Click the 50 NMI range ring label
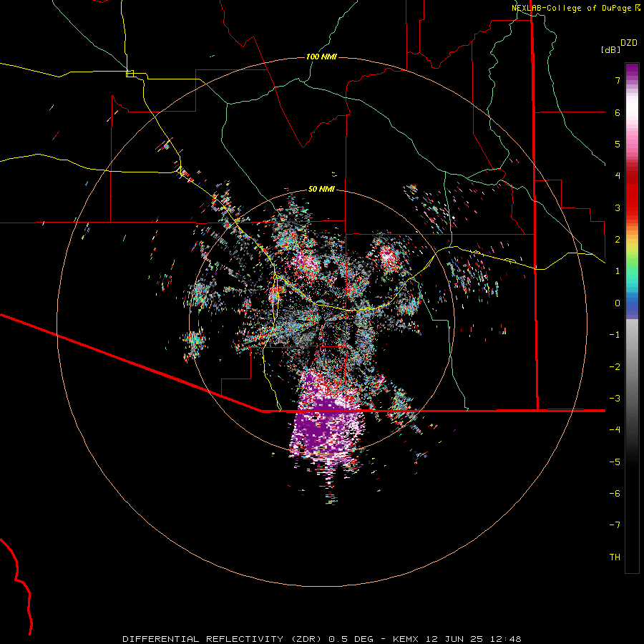Viewport: 644px width, 644px height. point(321,190)
